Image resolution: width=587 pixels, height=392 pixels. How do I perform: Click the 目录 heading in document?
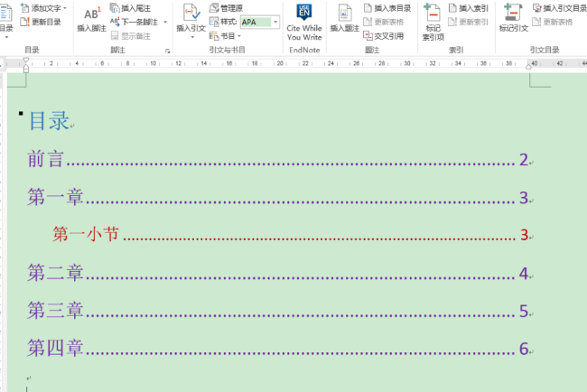pyautogui.click(x=49, y=121)
